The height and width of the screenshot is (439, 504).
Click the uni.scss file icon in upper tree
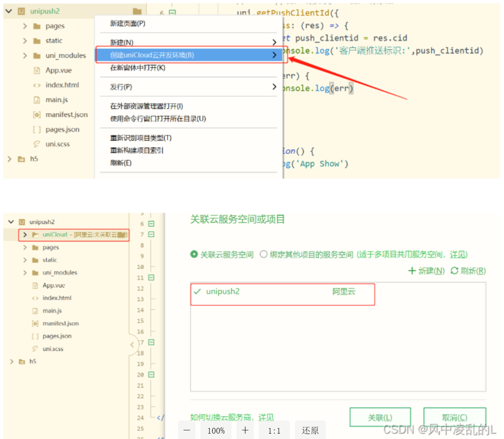[37, 144]
